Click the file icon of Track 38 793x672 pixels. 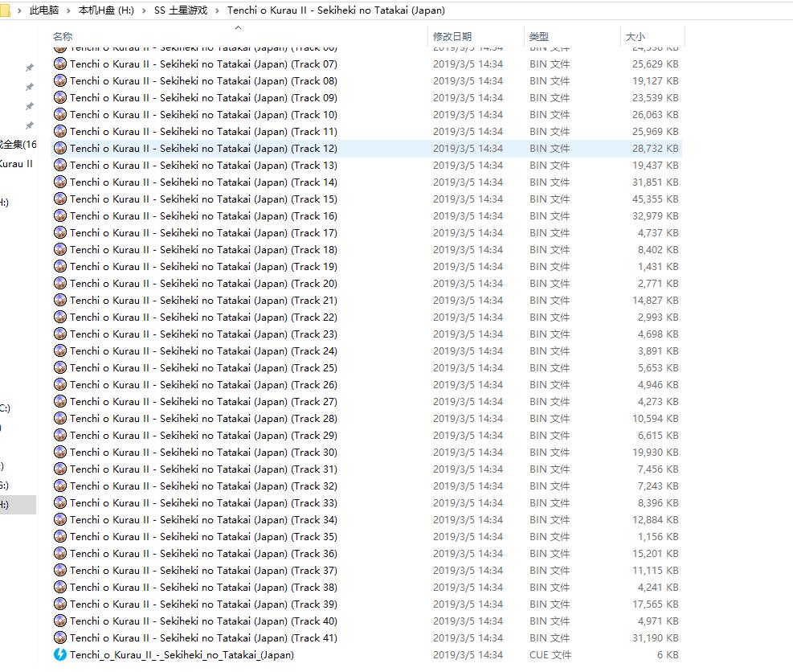60,587
